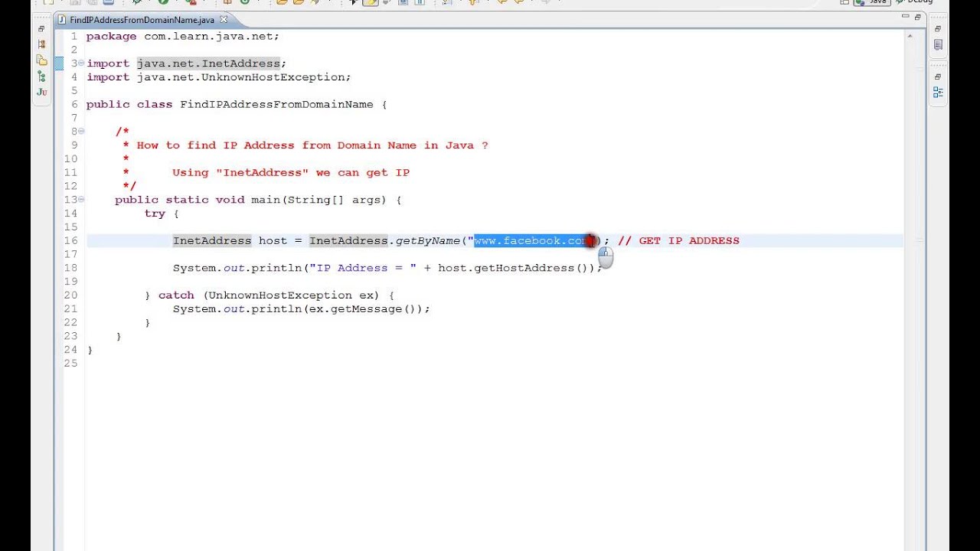The width and height of the screenshot is (980, 551).
Task: Maximize the editor area
Action: pyautogui.click(x=918, y=17)
